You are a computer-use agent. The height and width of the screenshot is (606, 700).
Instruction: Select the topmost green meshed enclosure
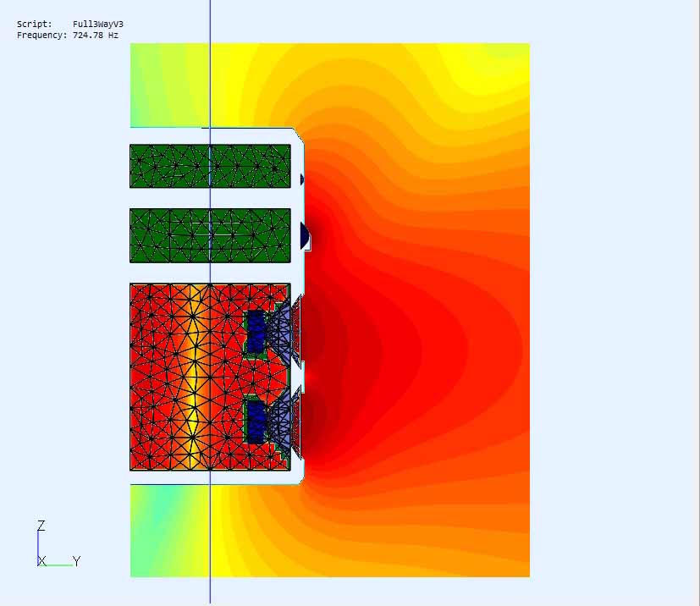pos(210,166)
